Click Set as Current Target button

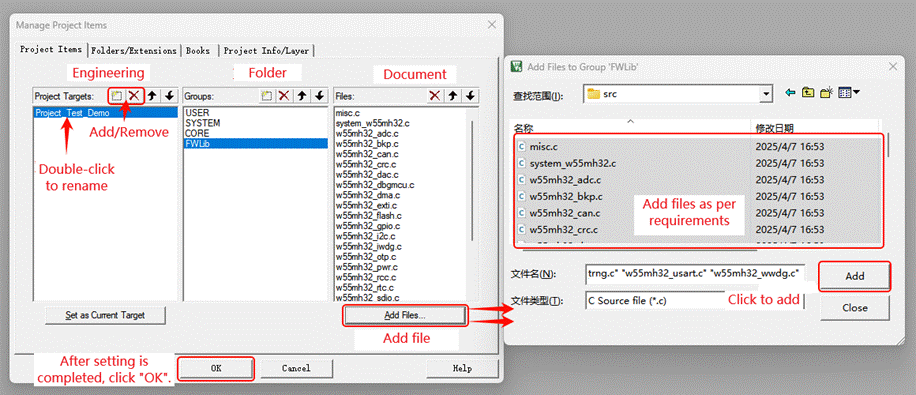[105, 315]
